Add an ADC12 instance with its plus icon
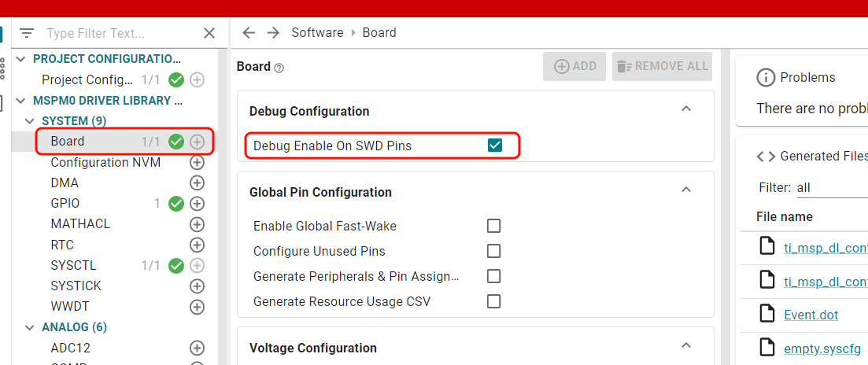Screen dimensions: 868x365 point(197,348)
